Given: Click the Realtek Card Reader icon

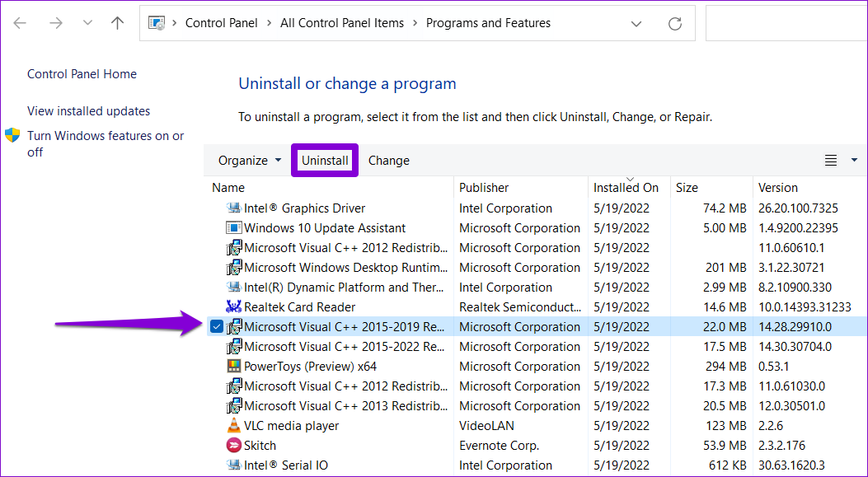Looking at the screenshot, I should 233,307.
